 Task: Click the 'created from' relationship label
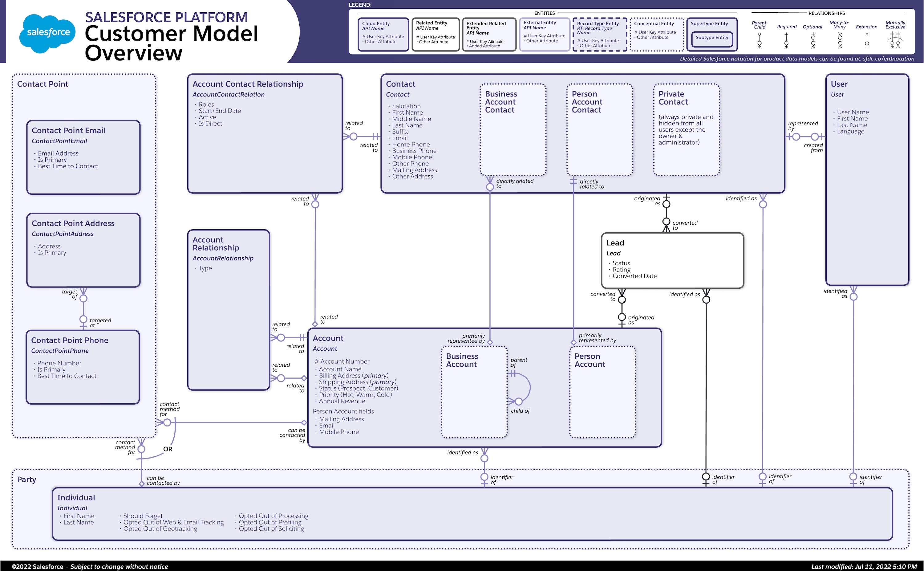[x=813, y=148]
